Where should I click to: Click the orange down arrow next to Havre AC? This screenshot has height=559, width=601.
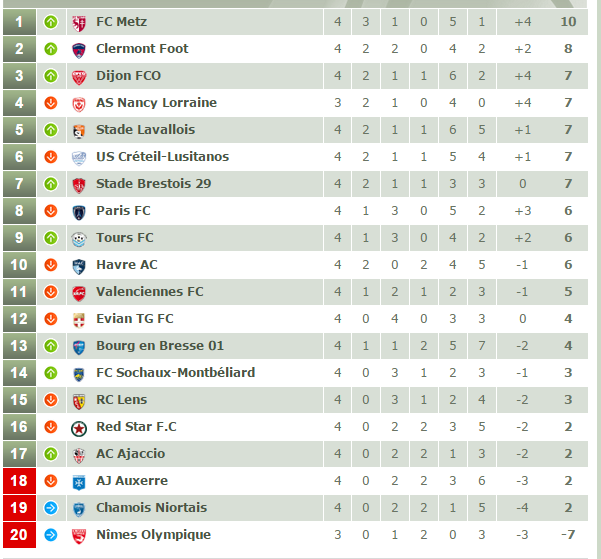tap(51, 265)
